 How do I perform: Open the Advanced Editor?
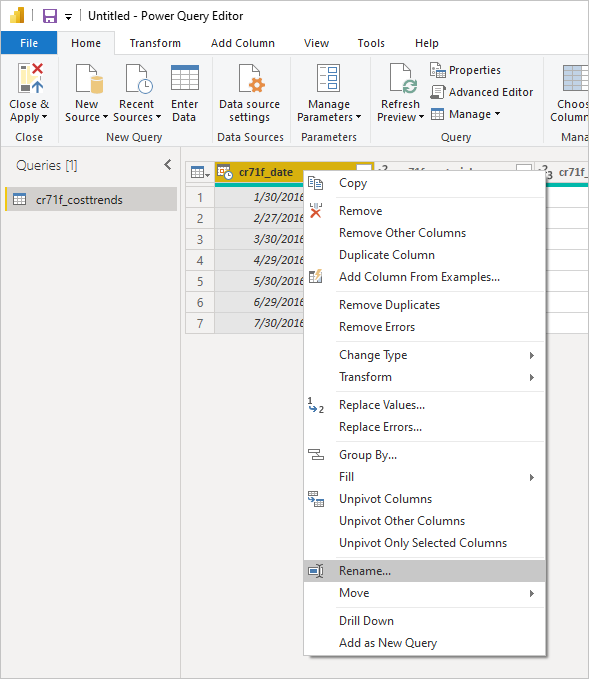coord(481,92)
